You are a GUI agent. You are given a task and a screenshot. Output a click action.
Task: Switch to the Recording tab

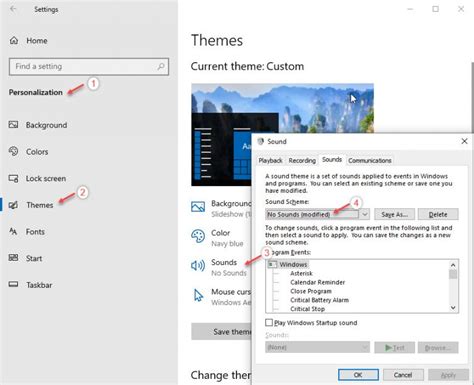coord(302,160)
